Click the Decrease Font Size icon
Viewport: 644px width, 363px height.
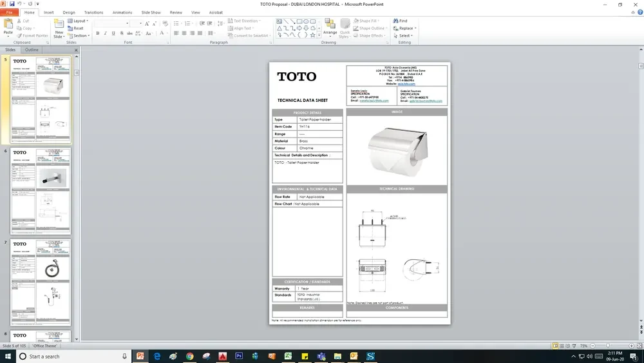155,23
